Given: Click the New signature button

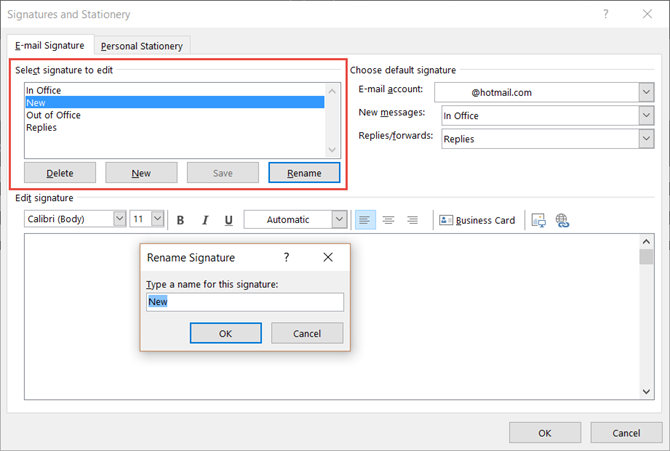Looking at the screenshot, I should pyautogui.click(x=141, y=173).
